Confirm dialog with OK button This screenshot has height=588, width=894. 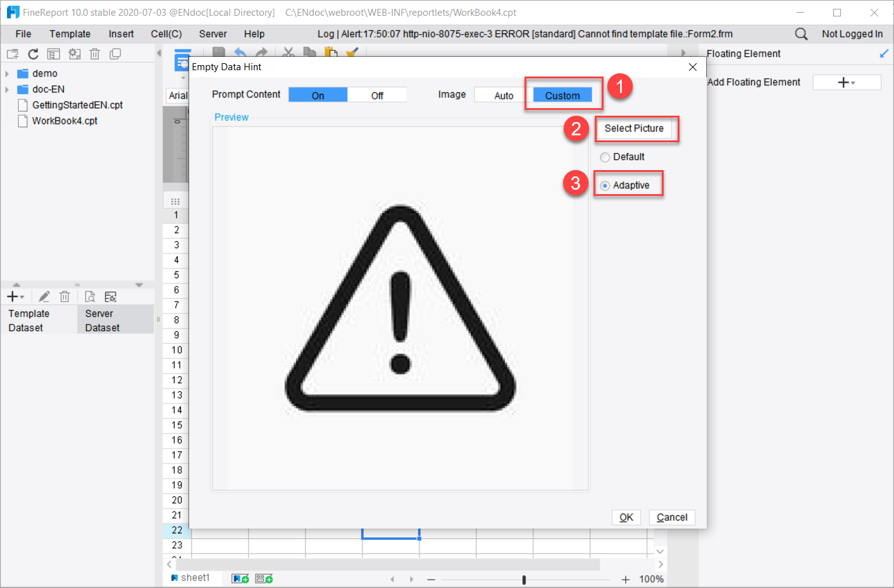[x=626, y=517]
